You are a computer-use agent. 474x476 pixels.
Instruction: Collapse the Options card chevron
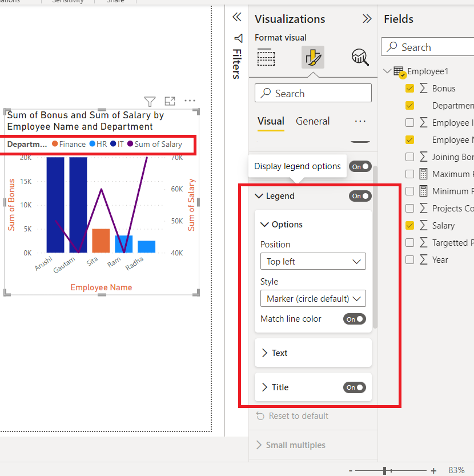pyautogui.click(x=264, y=225)
